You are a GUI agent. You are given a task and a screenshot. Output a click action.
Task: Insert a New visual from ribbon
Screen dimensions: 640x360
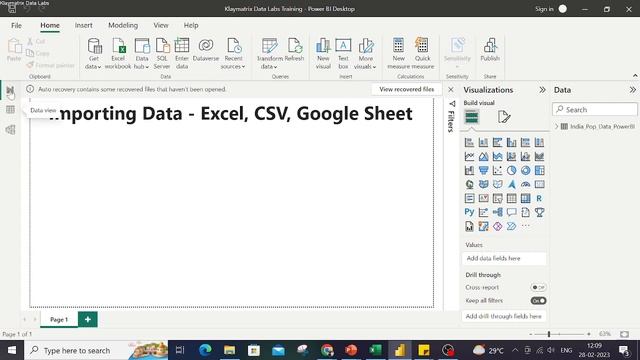pos(323,53)
